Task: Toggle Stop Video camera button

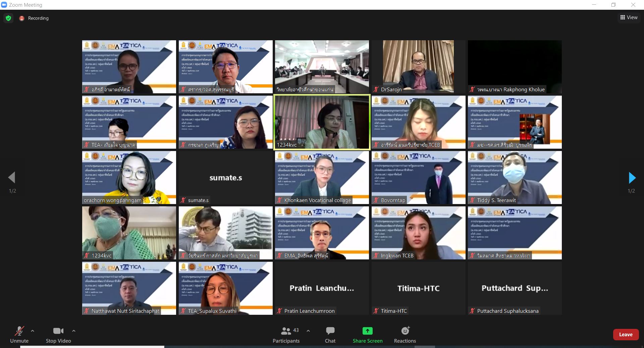Action: 58,331
